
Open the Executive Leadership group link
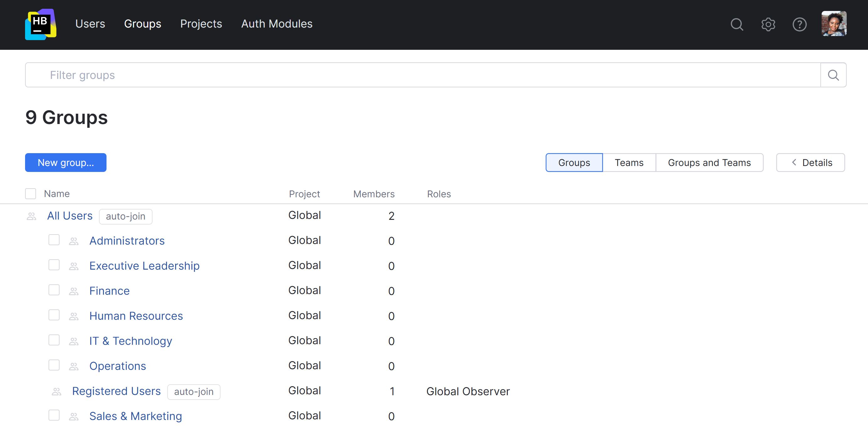pyautogui.click(x=144, y=266)
